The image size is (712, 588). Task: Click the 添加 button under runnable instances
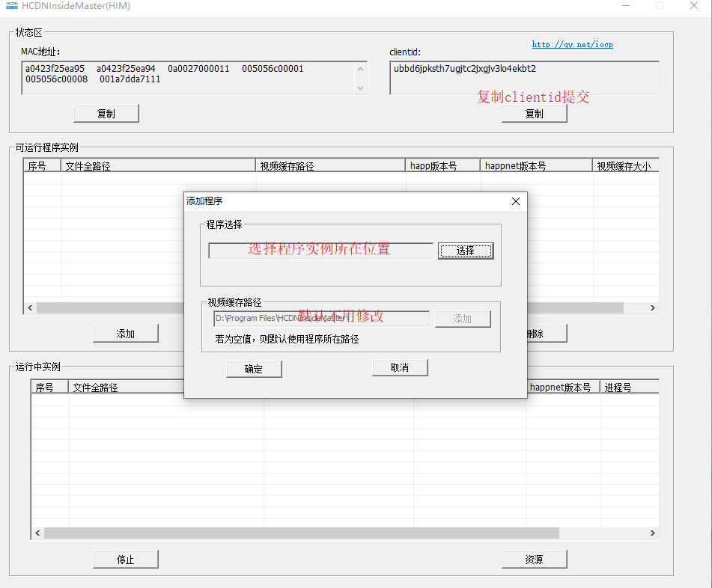[x=126, y=334]
